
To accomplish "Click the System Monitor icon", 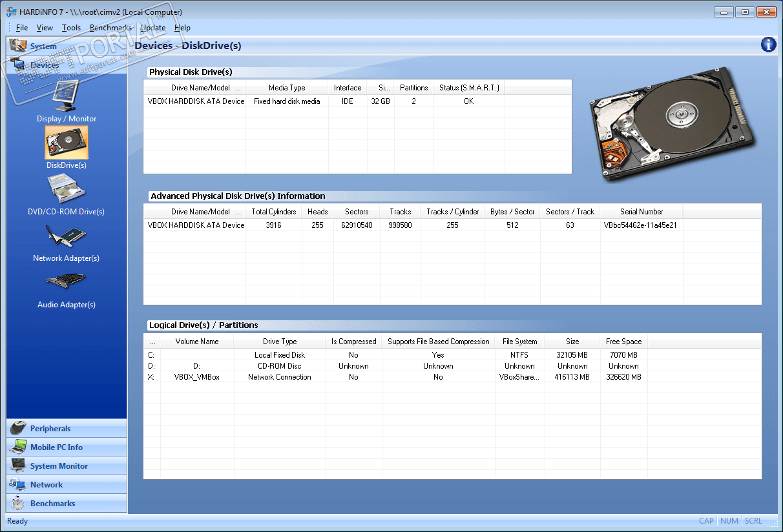I will [18, 466].
